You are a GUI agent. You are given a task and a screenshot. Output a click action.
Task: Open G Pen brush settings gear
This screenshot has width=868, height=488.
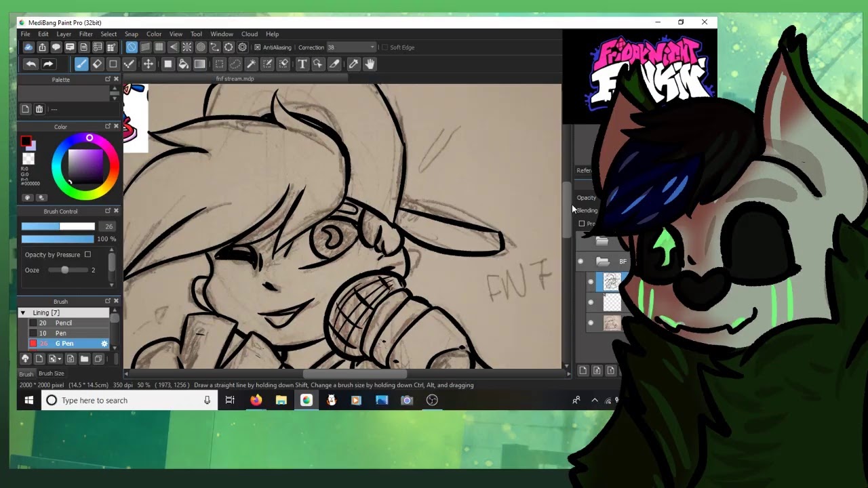coord(104,344)
